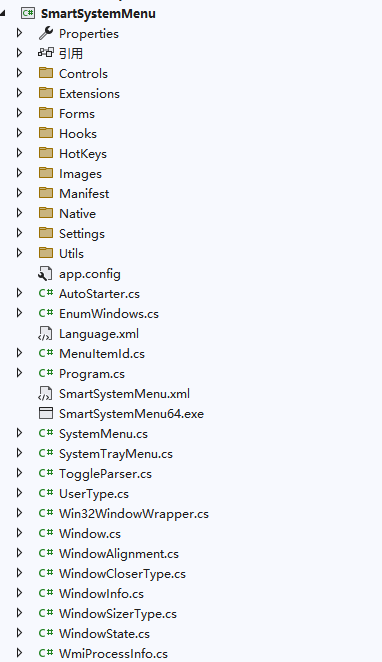Click the Properties wrench icon
This screenshot has width=382, height=662.
coord(46,33)
